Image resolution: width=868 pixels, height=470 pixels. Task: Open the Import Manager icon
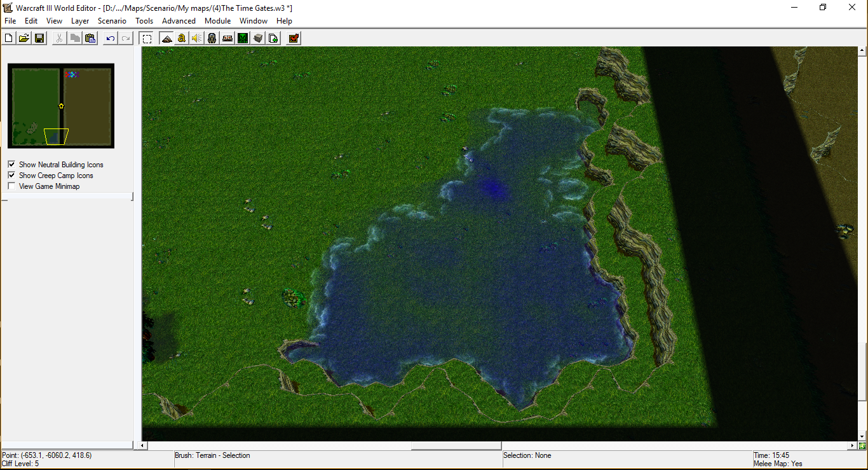(273, 38)
